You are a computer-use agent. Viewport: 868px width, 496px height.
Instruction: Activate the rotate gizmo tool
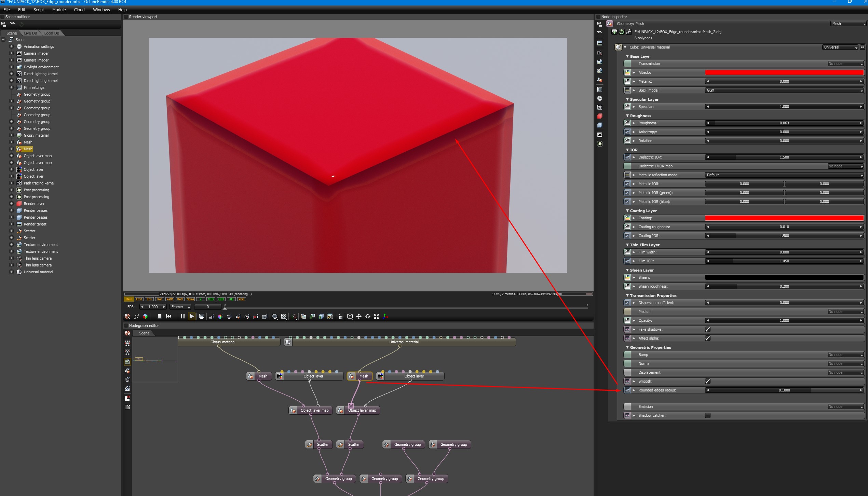pyautogui.click(x=368, y=316)
